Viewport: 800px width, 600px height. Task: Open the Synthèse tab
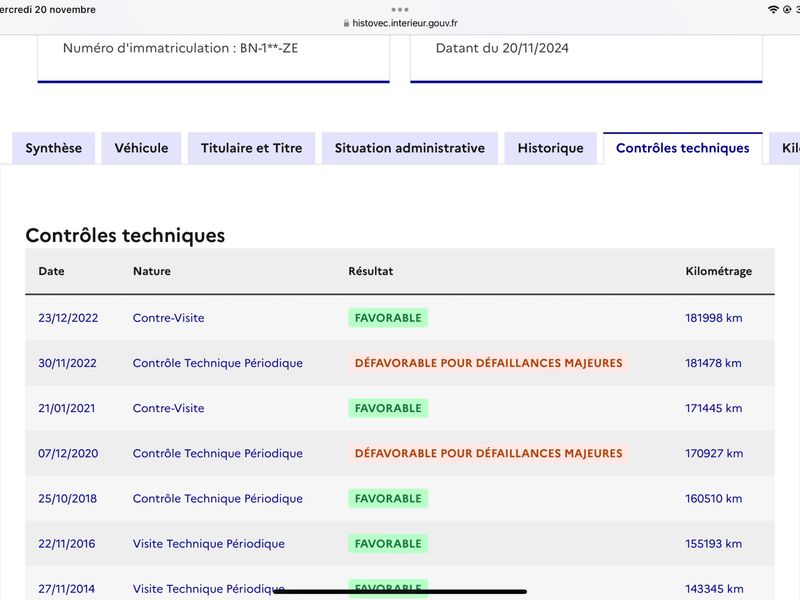[x=54, y=148]
